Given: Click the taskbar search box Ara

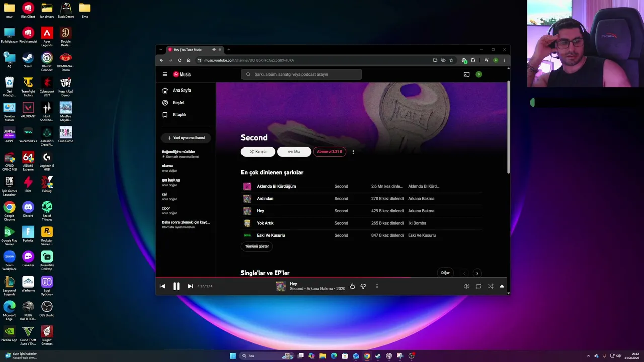Looking at the screenshot, I should pyautogui.click(x=267, y=356).
